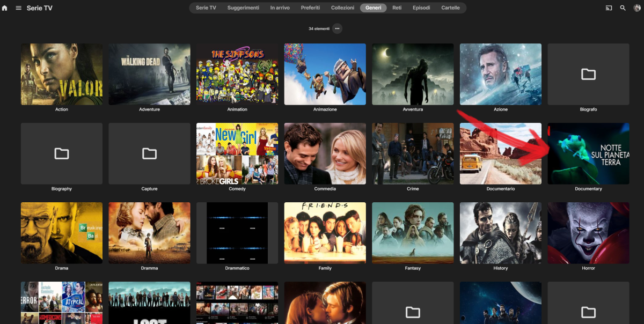Select the Commedia genre poster
This screenshot has width=644, height=324.
325,153
